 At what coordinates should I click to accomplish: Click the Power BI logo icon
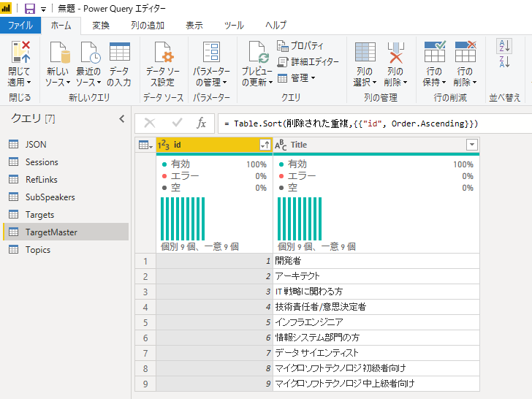click(6, 8)
